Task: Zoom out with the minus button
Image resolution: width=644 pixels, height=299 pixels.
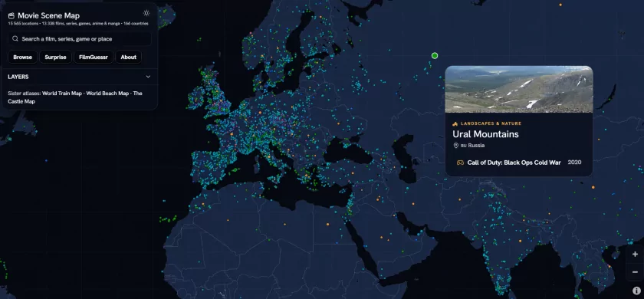Action: [635, 272]
